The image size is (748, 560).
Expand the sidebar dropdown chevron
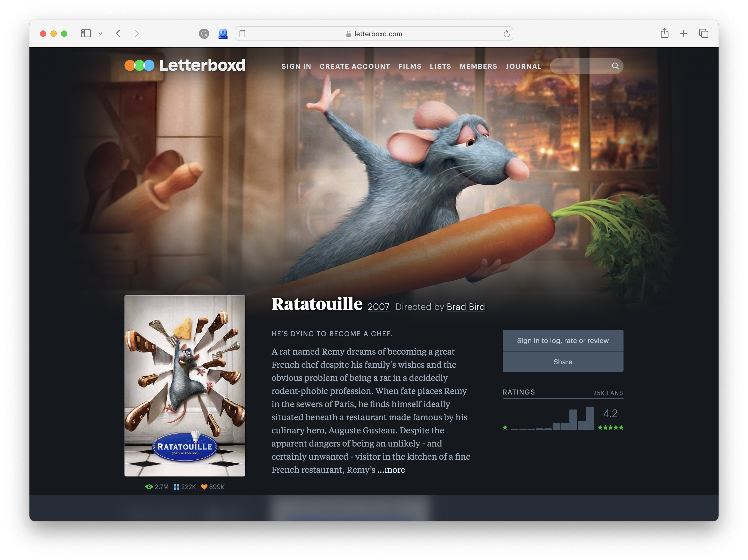click(x=100, y=33)
